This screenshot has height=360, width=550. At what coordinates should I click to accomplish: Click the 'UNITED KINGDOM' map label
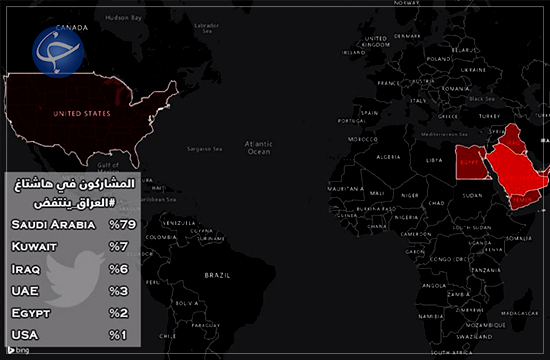coord(376,42)
